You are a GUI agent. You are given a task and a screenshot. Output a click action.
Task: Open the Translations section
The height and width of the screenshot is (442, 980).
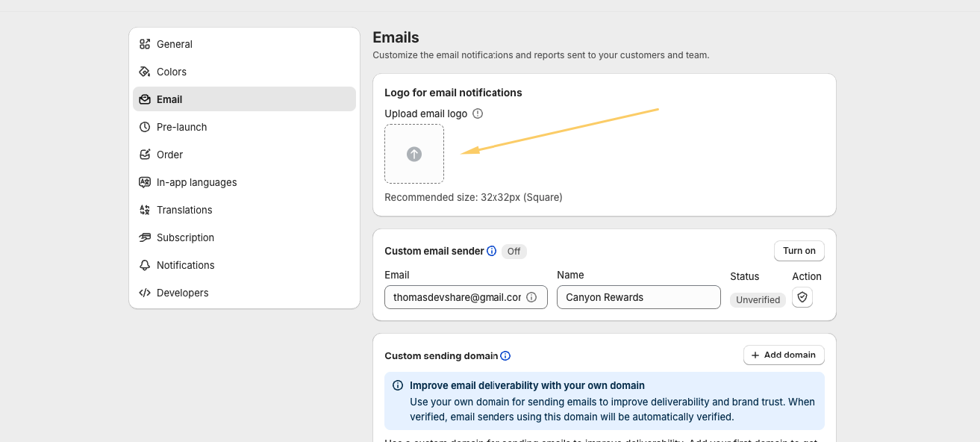pyautogui.click(x=184, y=210)
